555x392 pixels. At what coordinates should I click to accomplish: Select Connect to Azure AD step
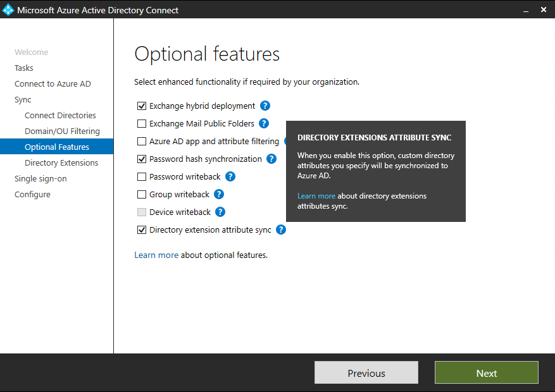pyautogui.click(x=53, y=83)
